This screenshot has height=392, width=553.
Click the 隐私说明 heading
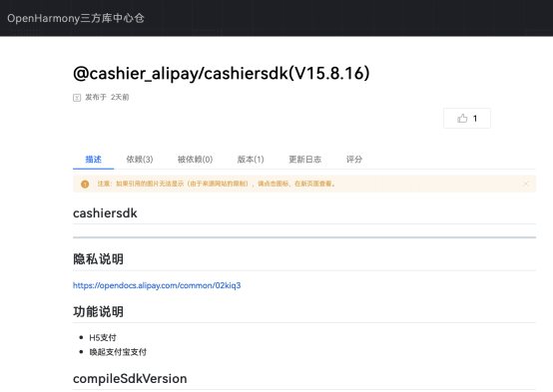coord(99,259)
